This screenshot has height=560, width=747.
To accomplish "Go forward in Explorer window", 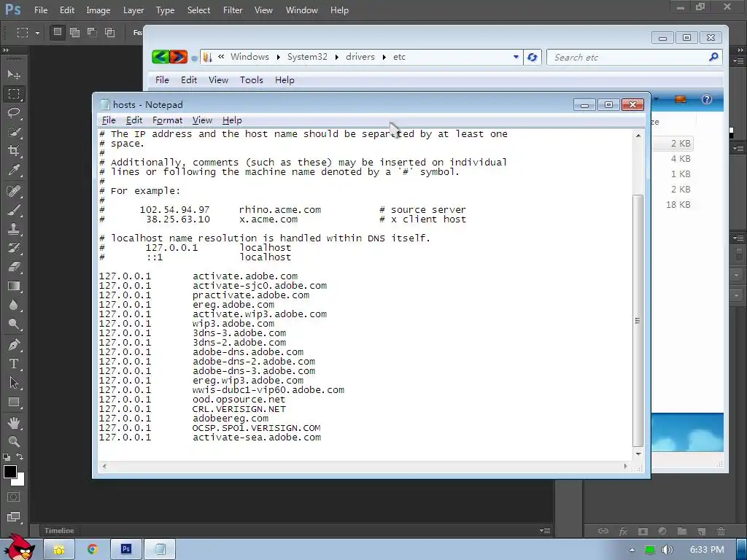I will click(179, 57).
